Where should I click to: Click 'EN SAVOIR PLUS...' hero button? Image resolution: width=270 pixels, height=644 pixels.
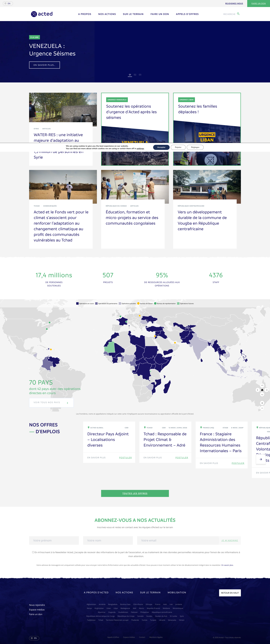(x=45, y=65)
